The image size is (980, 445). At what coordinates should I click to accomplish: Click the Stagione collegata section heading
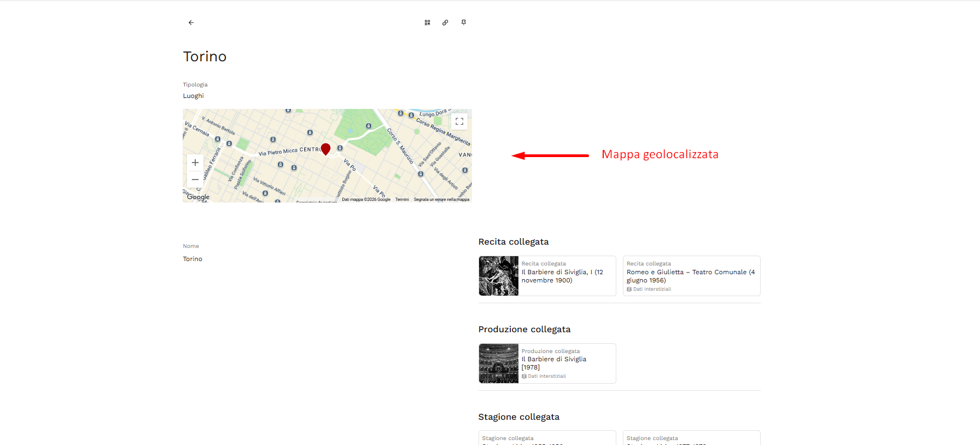pos(519,417)
